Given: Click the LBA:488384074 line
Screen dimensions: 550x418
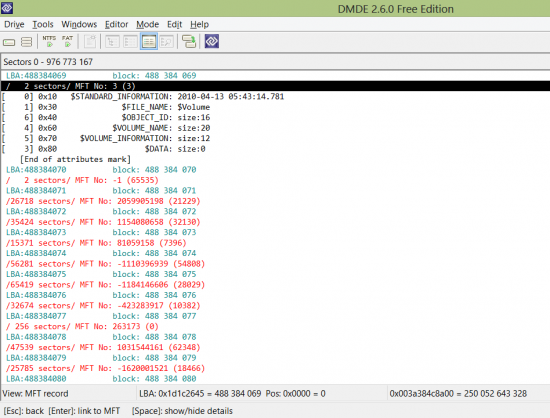Looking at the screenshot, I should pyautogui.click(x=101, y=253).
